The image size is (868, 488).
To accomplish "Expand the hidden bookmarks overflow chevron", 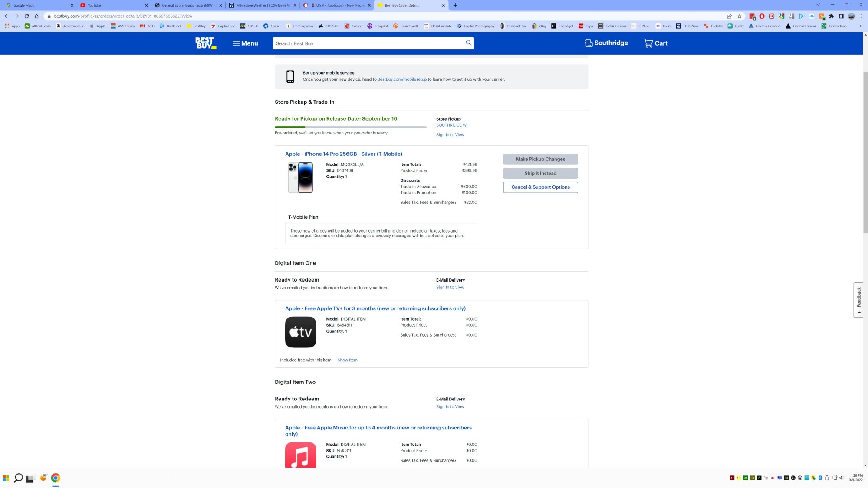I will (x=861, y=26).
